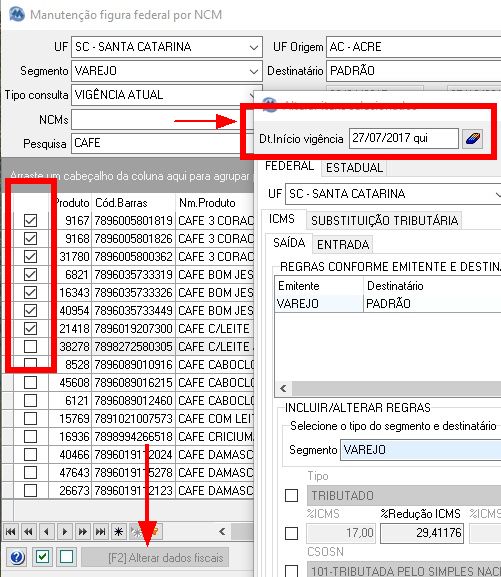Select the ENTRADA tab

point(343,244)
